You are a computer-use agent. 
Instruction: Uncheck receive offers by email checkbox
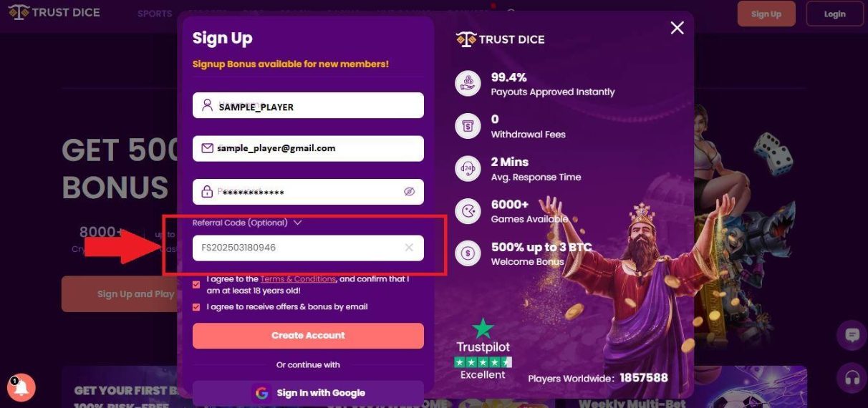(197, 307)
